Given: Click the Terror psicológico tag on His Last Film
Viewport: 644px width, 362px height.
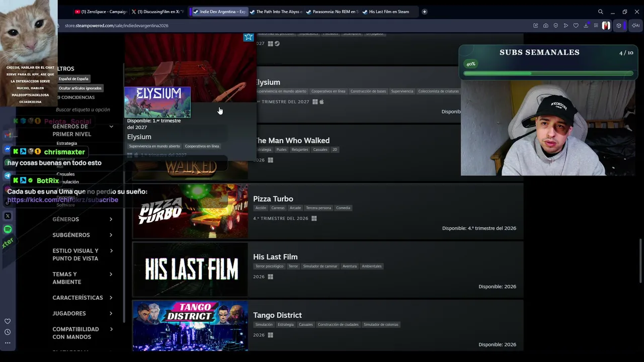Looking at the screenshot, I should click(269, 266).
